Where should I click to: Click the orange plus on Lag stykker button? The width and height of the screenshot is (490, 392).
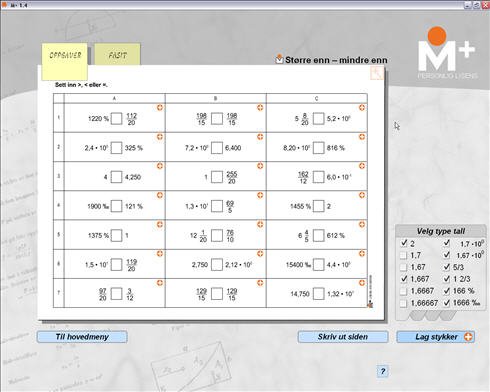[468, 337]
